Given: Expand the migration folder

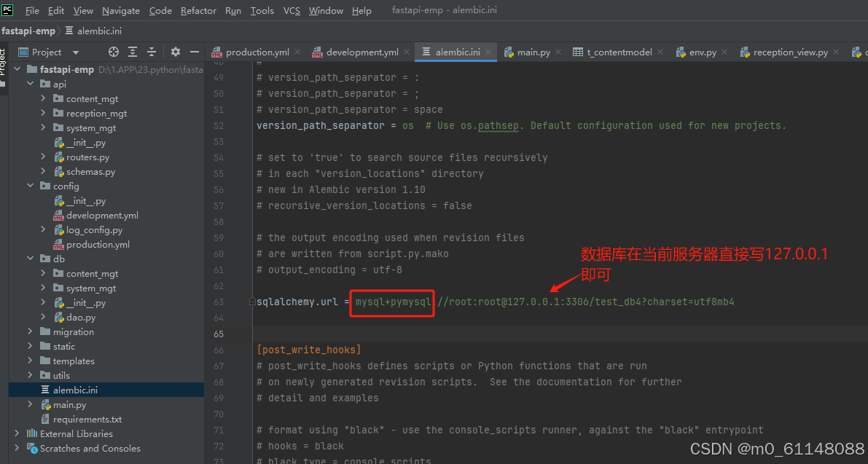Looking at the screenshot, I should tap(30, 331).
